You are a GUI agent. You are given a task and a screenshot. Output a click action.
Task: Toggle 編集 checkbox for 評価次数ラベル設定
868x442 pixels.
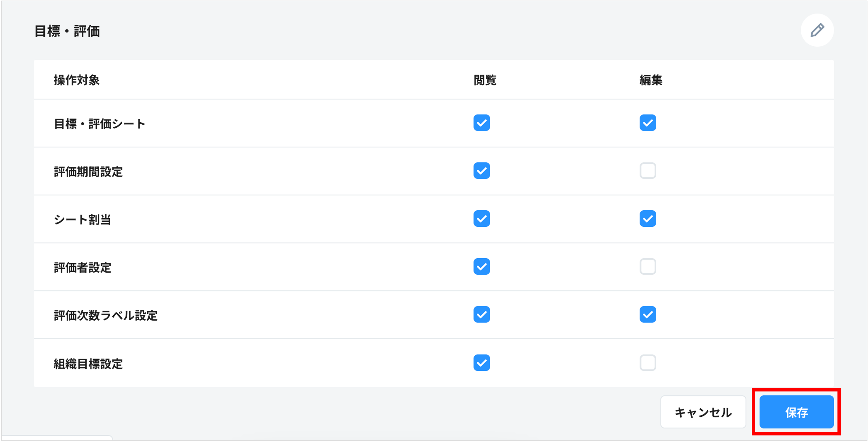pos(647,315)
